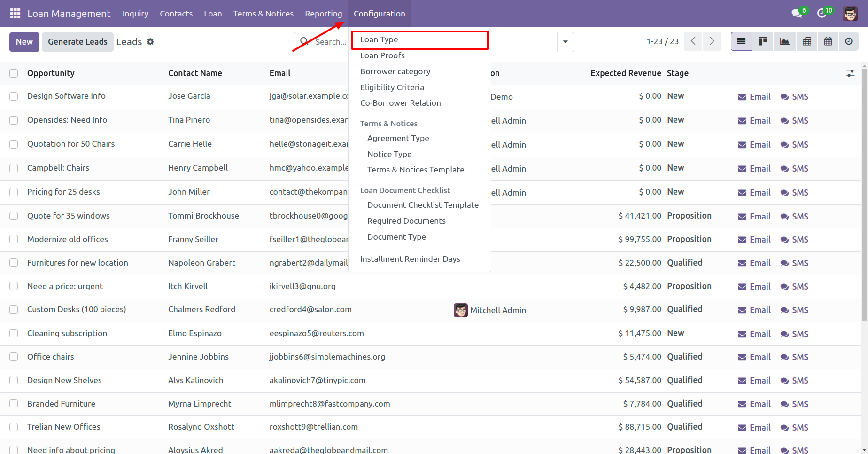The height and width of the screenshot is (454, 868).
Task: Switch to calendar view
Action: (x=828, y=41)
